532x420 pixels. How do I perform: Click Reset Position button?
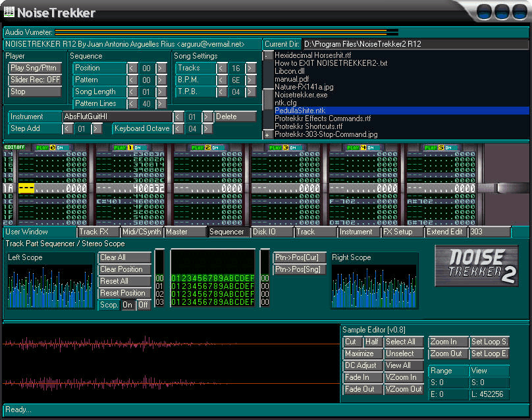[x=124, y=293]
